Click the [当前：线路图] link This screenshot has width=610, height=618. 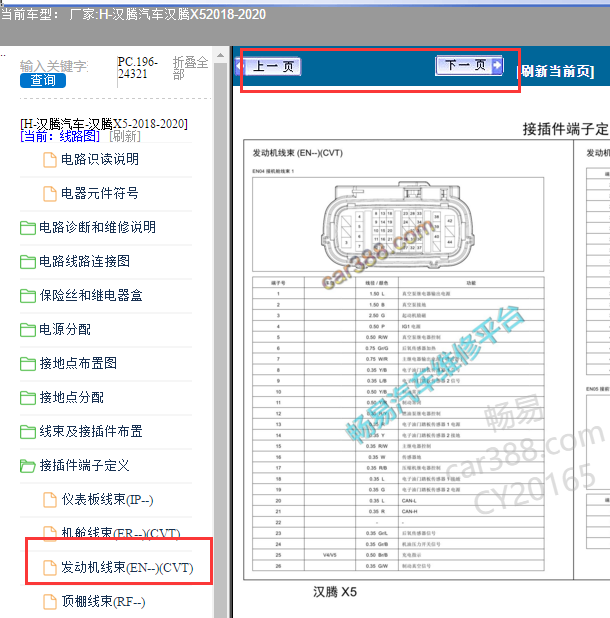pyautogui.click(x=60, y=136)
